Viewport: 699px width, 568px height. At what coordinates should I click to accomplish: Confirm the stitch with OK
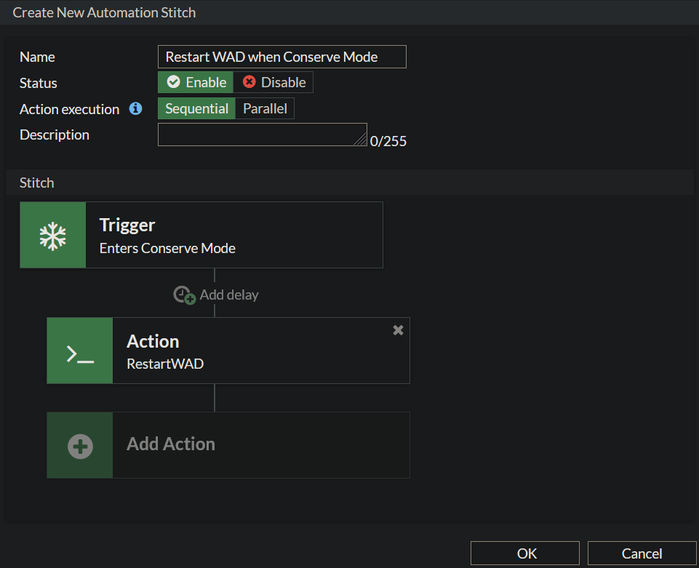pos(525,553)
